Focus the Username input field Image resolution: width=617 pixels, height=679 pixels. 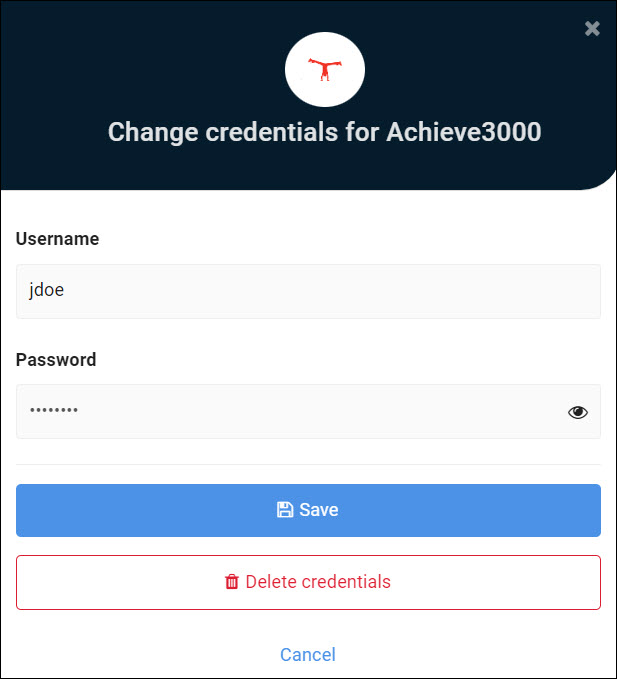(308, 291)
